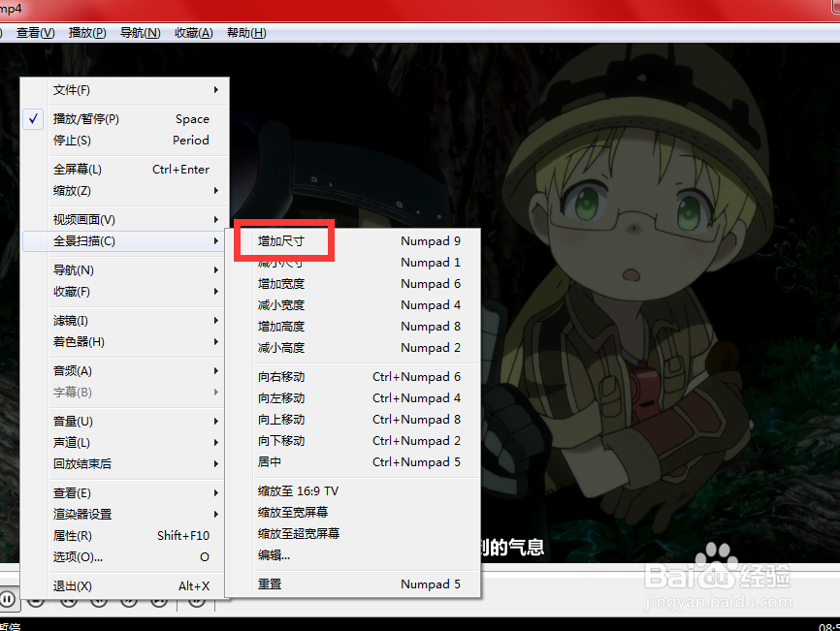840x631 pixels.
Task: Open 选项(O)... settings entry
Action: pos(125,556)
